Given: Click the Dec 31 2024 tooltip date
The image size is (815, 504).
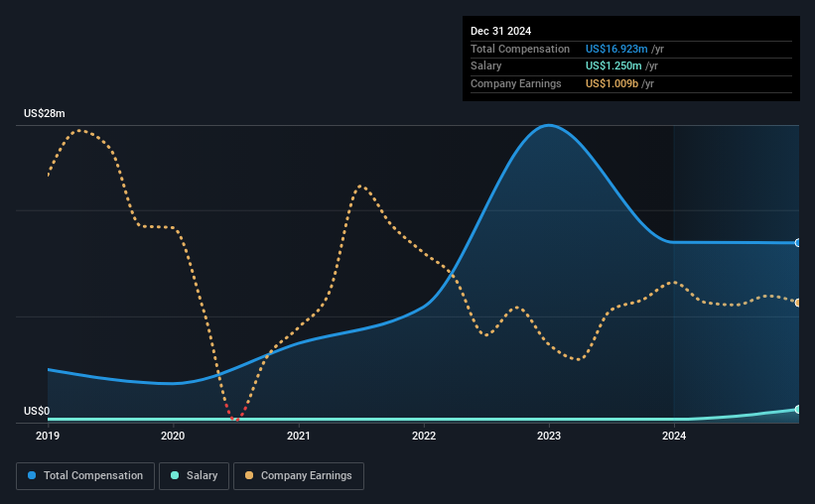Looking at the screenshot, I should coord(500,31).
